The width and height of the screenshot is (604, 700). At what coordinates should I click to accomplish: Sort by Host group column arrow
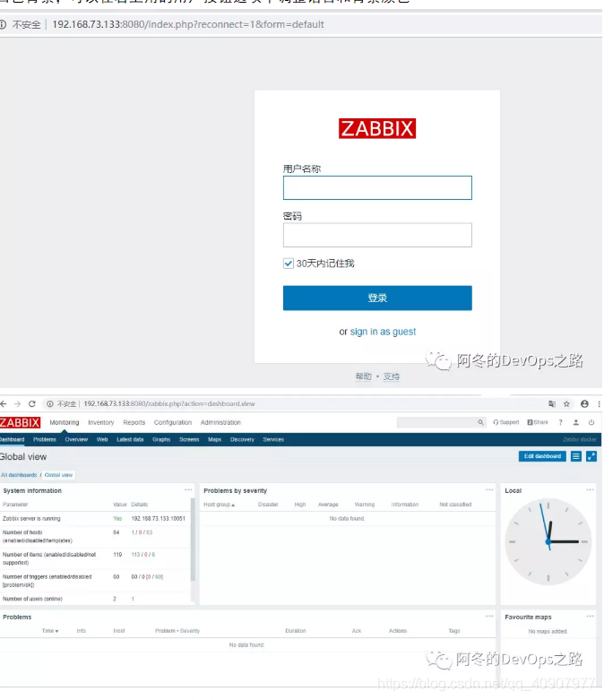(233, 505)
